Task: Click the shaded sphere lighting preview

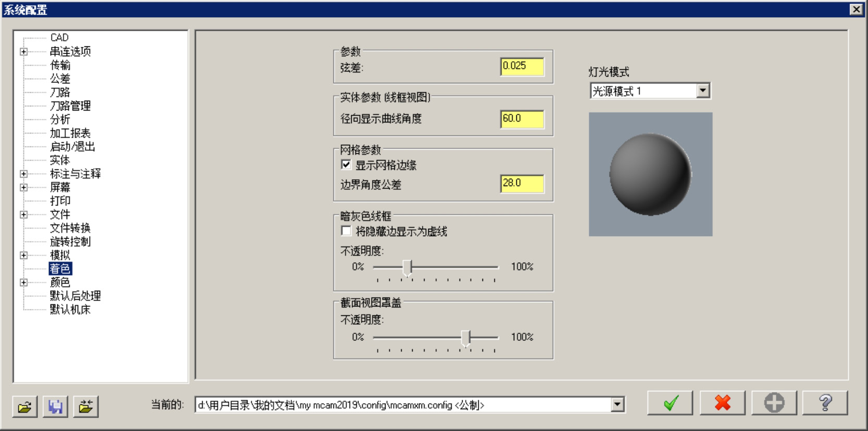Action: 650,174
